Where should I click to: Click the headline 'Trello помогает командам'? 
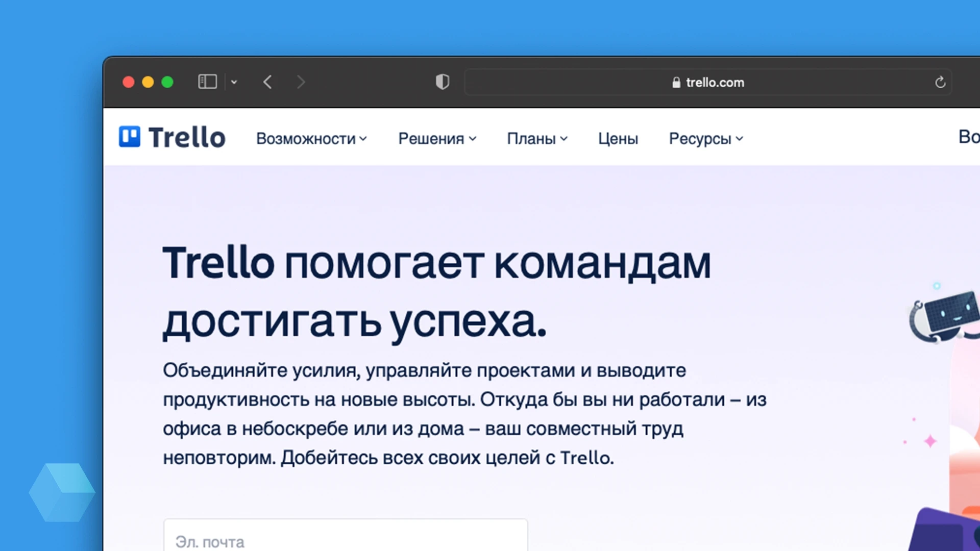coord(437,263)
